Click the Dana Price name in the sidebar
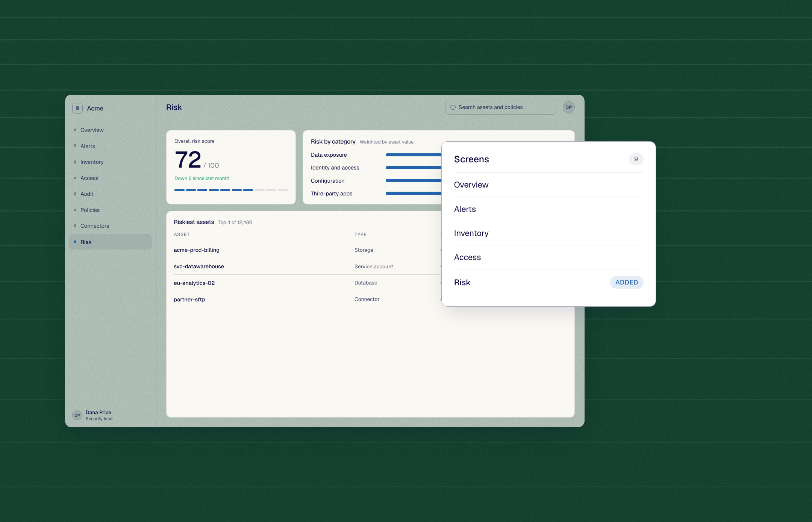The height and width of the screenshot is (522, 812). point(98,412)
